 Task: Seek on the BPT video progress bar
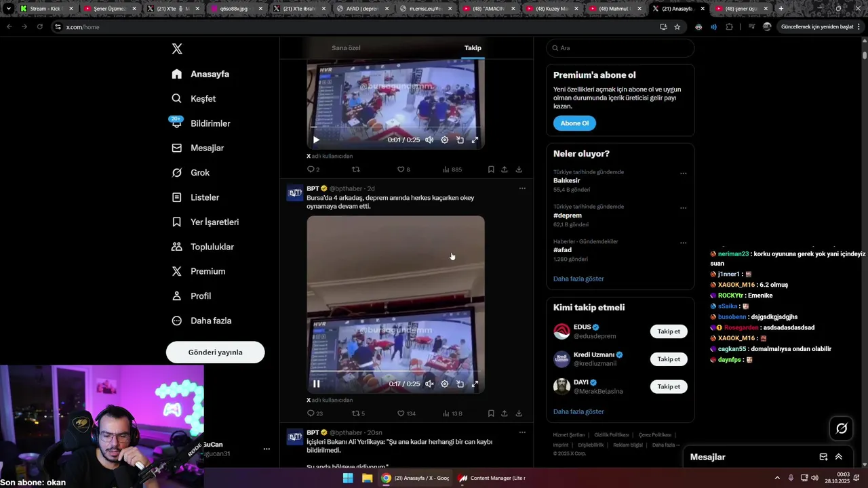pos(395,371)
